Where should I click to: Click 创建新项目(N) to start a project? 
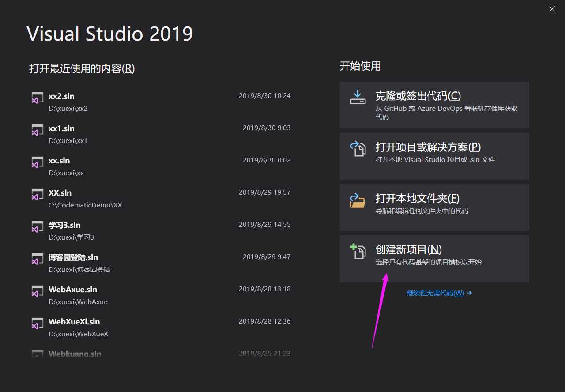(434, 258)
